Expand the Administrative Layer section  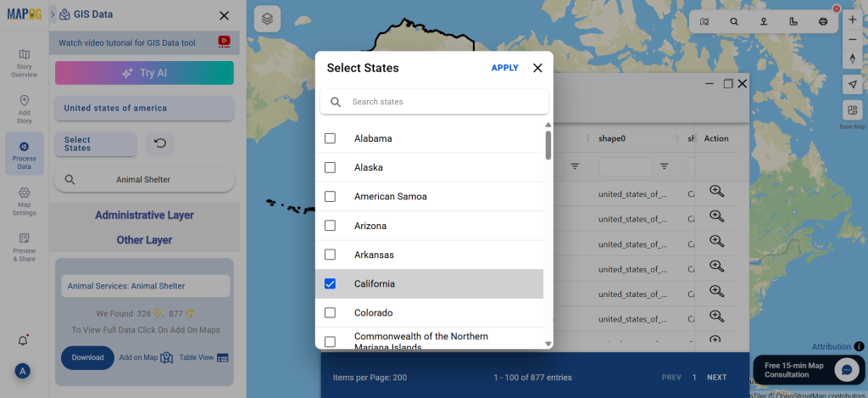144,215
